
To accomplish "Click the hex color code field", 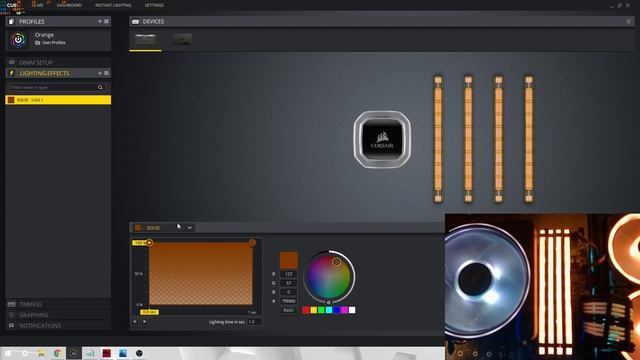I will 289,301.
